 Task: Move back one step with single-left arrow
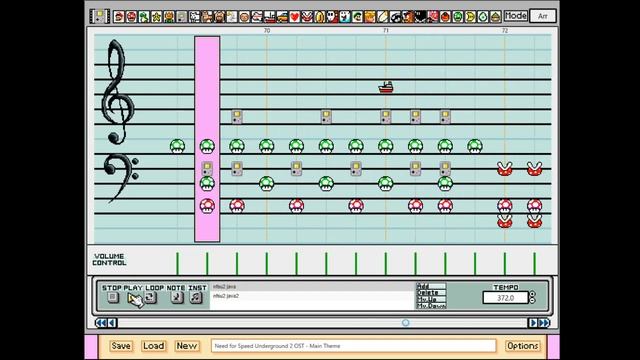tap(112, 323)
